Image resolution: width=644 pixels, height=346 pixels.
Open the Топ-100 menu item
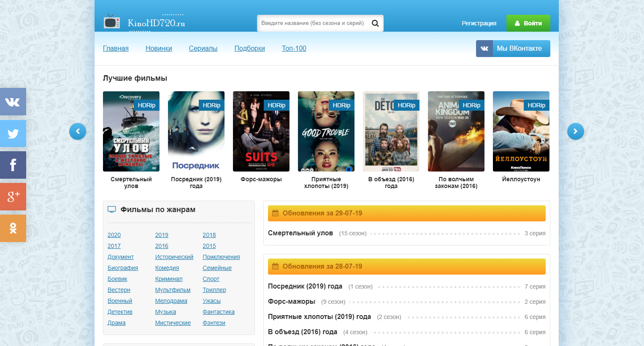click(x=294, y=48)
